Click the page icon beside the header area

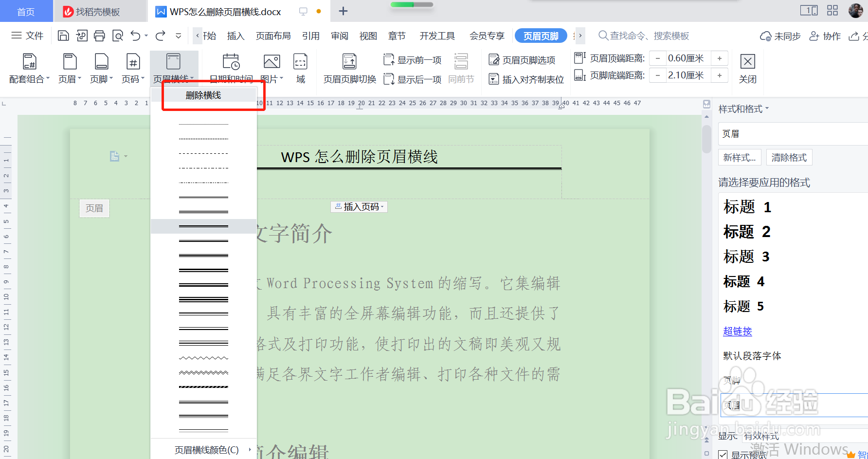click(x=115, y=156)
